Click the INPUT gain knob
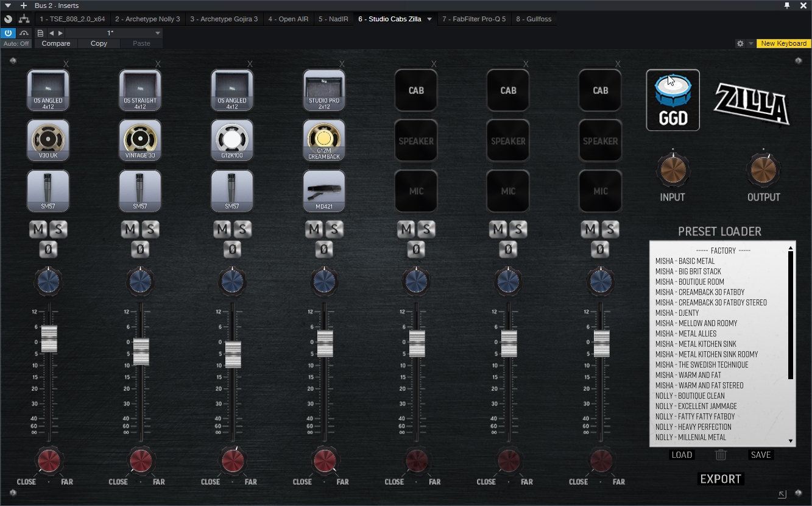 tap(673, 171)
